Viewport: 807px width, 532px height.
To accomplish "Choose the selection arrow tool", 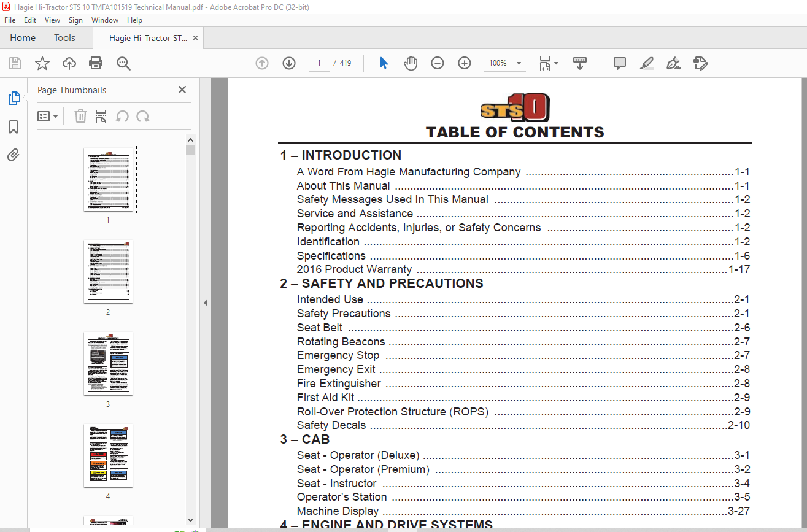I will tap(384, 63).
